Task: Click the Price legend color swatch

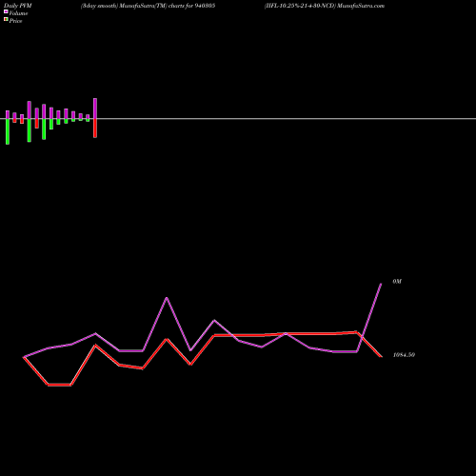Action: point(6,19)
